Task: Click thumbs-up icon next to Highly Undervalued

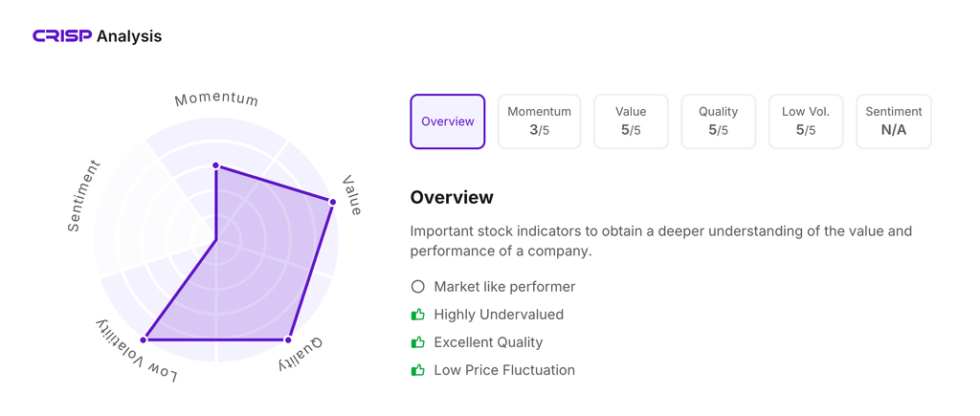Action: [x=417, y=315]
